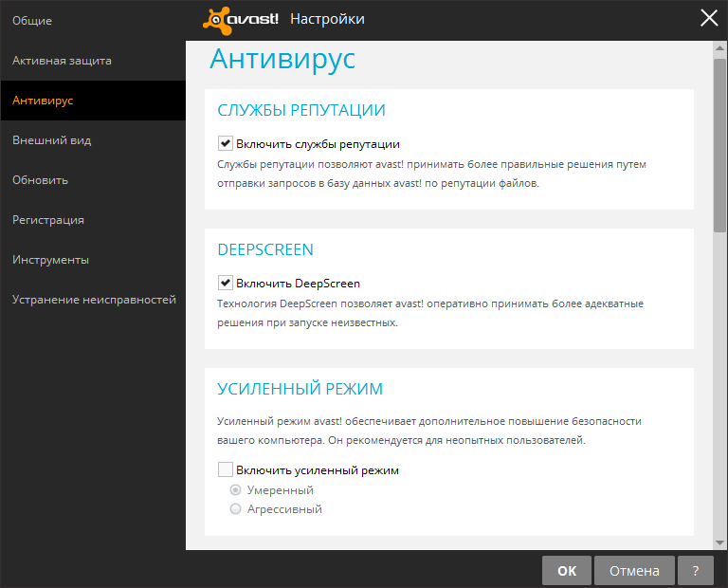Click the Настройки window title text
The width and height of the screenshot is (728, 588).
[327, 19]
